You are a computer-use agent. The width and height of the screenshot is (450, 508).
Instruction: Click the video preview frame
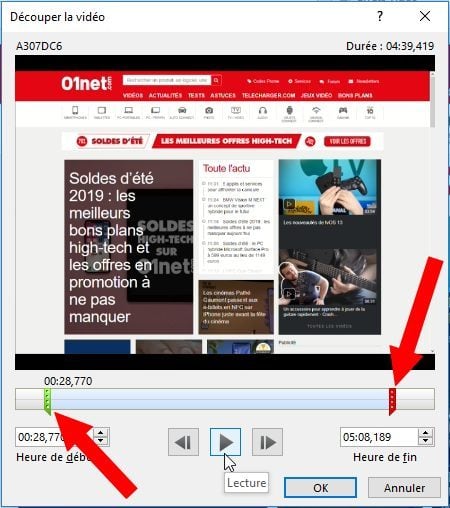click(225, 212)
